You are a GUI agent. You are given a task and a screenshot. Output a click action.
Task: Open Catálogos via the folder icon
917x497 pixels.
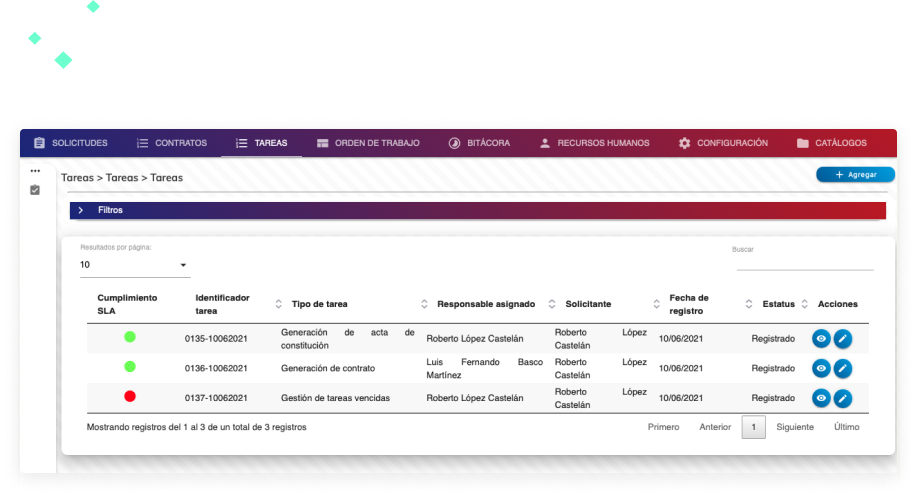[x=803, y=143]
